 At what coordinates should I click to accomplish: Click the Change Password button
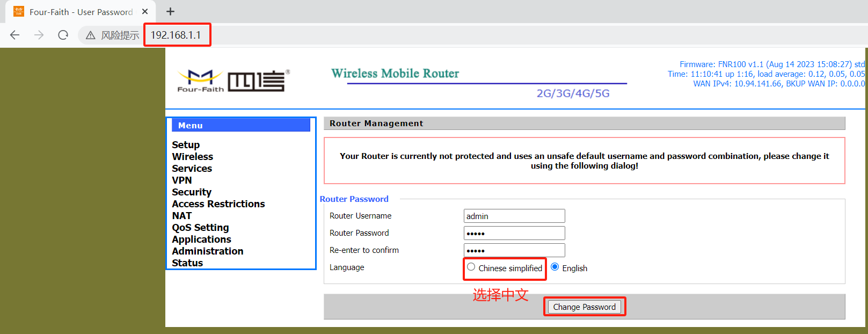585,307
